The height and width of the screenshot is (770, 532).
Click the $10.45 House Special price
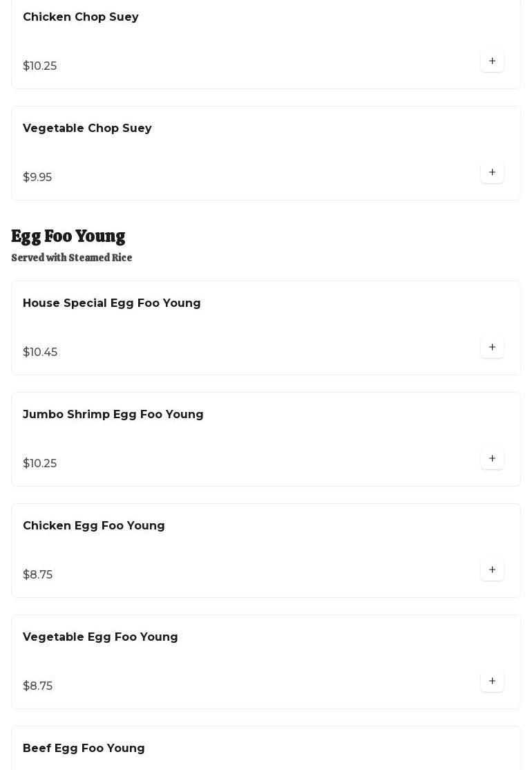point(40,352)
